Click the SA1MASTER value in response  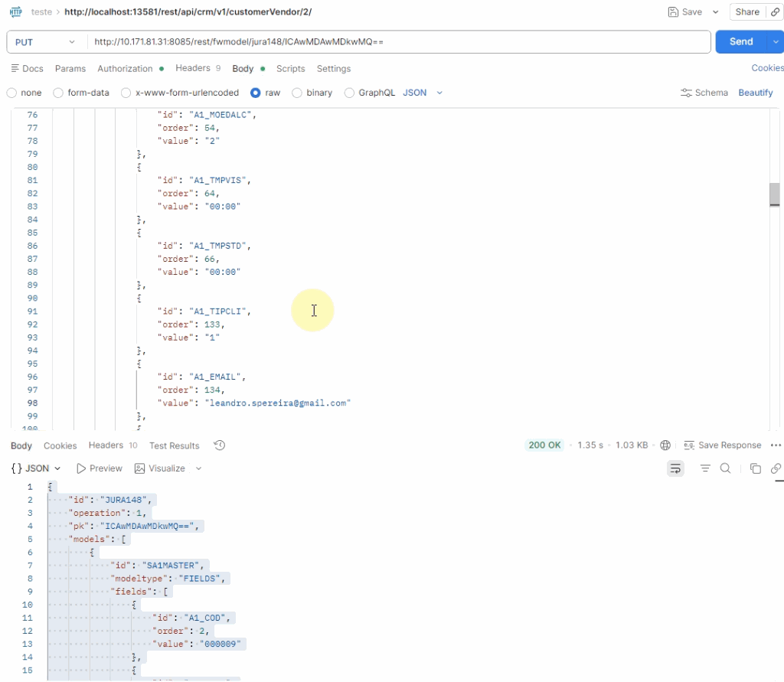coord(172,566)
